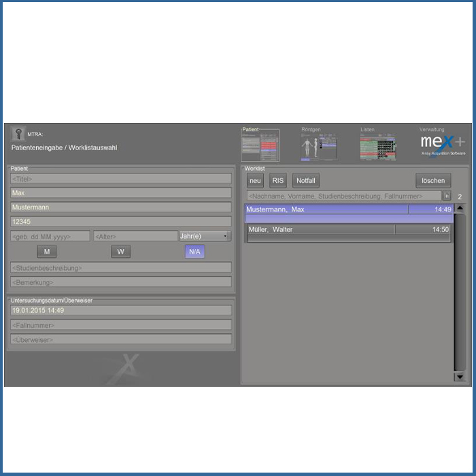Click the MTRA key login icon
Screen dimensions: 476x476
pos(18,134)
